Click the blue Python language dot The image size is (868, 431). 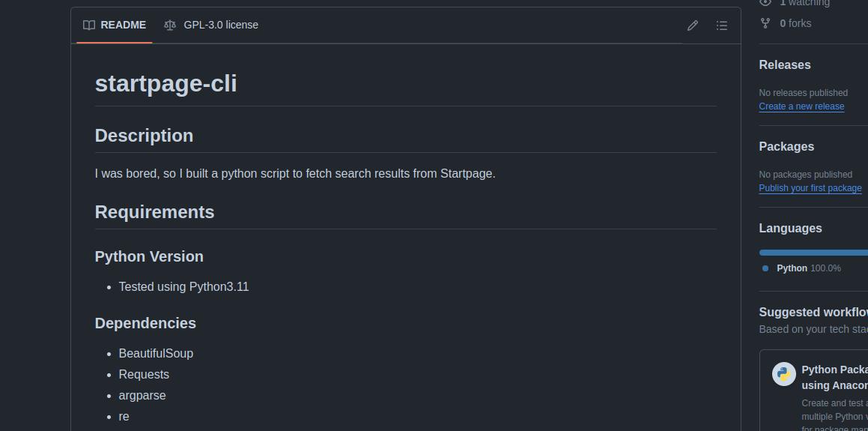tap(765, 268)
